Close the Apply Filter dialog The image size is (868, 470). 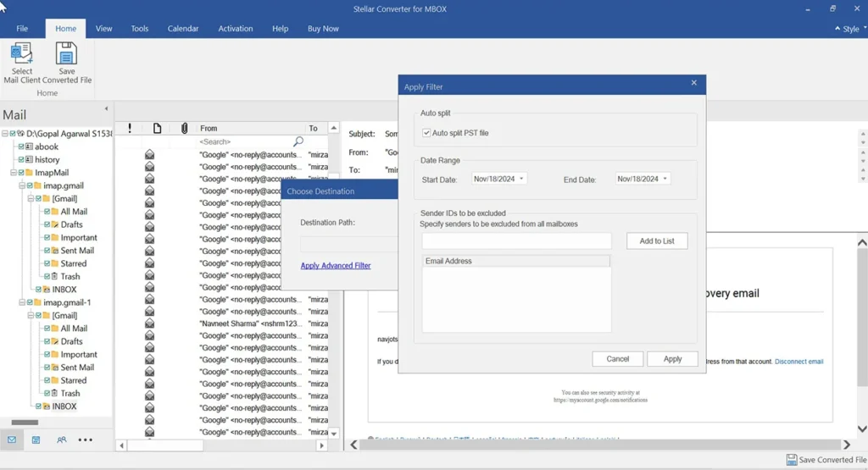(x=693, y=83)
